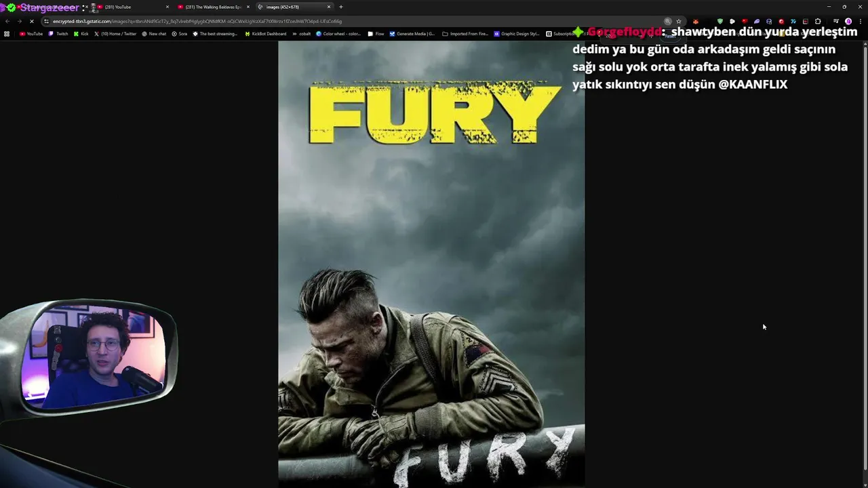Close The Walking Baklavas tab
The image size is (868, 488).
tap(248, 7)
